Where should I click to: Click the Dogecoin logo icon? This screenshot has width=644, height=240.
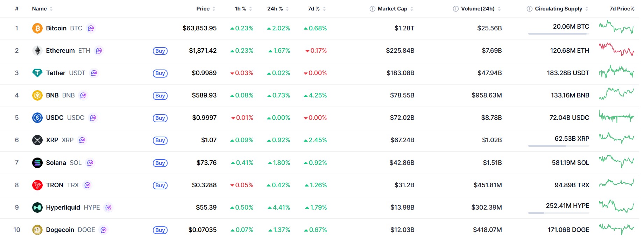[x=37, y=230]
